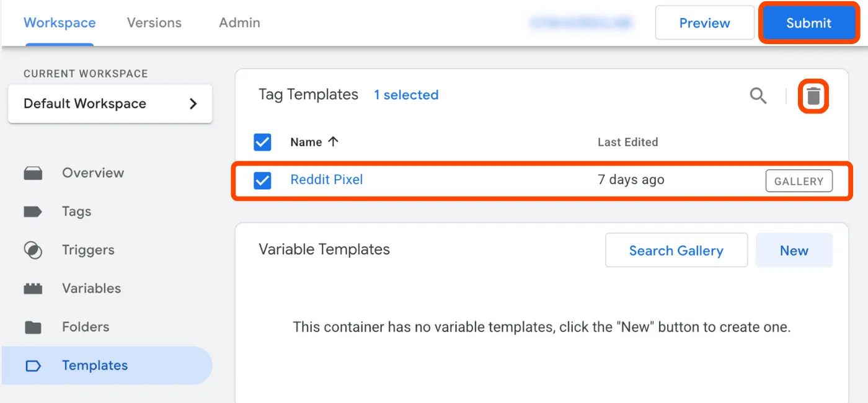Click the GALLERY badge on Reddit Pixel
This screenshot has width=868, height=403.
pos(799,181)
